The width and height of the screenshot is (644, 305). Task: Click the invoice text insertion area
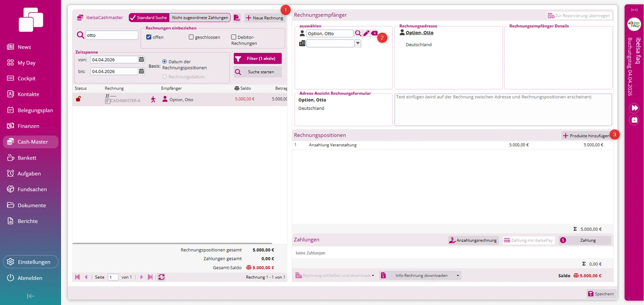[503, 110]
